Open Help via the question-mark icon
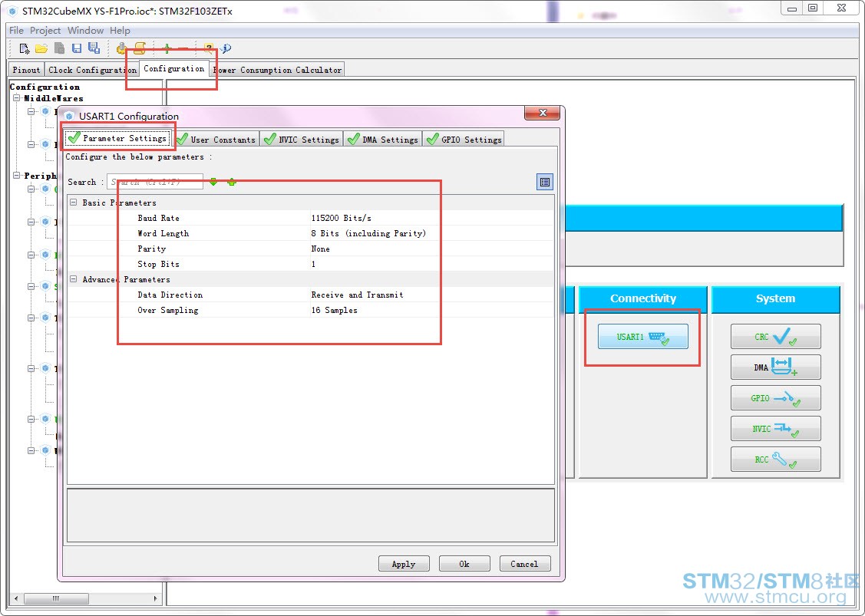865x616 pixels. pos(209,48)
